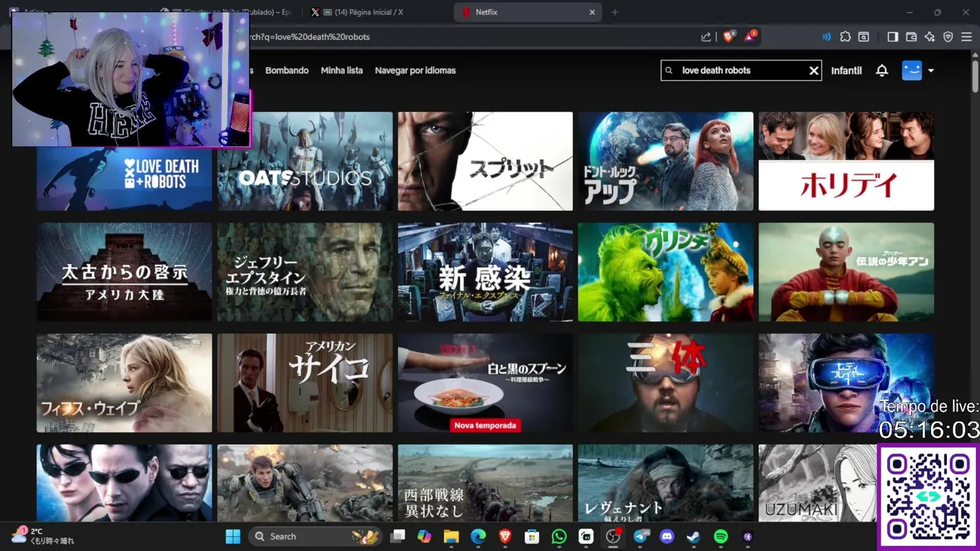Click the Brave VPN shield icon
The image size is (980, 551).
(x=948, y=37)
